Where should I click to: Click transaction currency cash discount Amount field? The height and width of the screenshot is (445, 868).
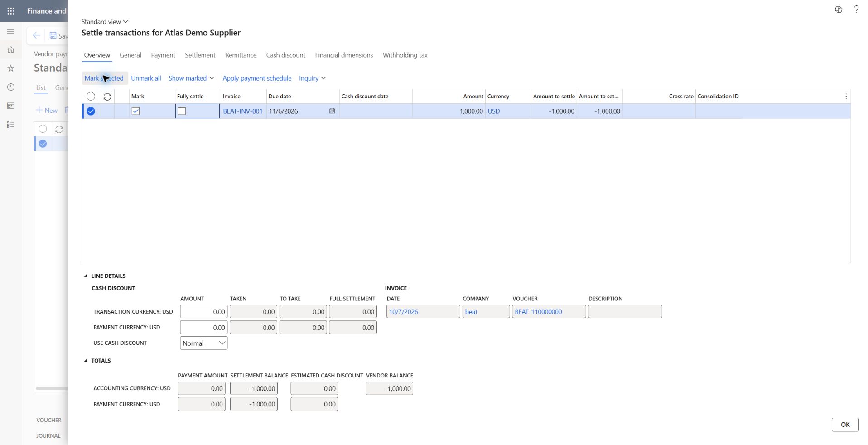pyautogui.click(x=203, y=311)
